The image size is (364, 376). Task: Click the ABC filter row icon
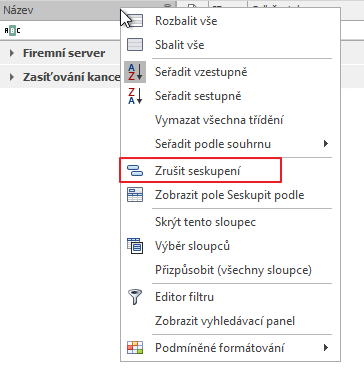click(x=12, y=31)
